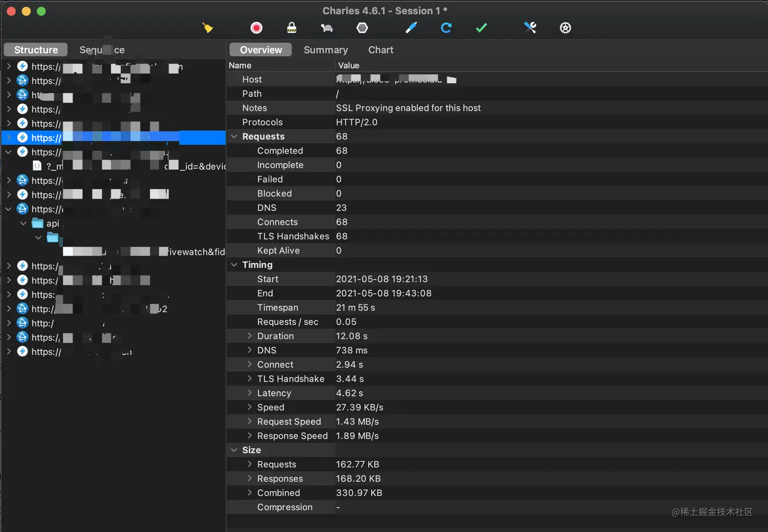Click the Value column header
Image resolution: width=768 pixels, height=532 pixels.
348,66
